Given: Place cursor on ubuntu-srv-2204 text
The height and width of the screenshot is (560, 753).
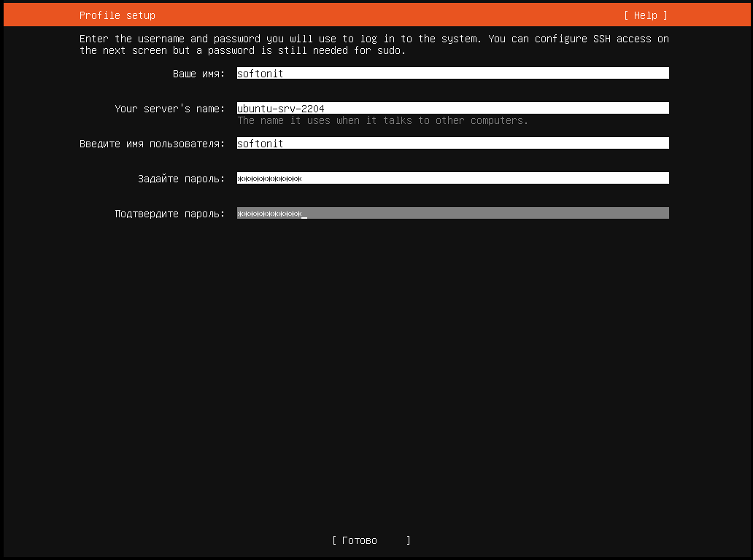Looking at the screenshot, I should pos(280,109).
